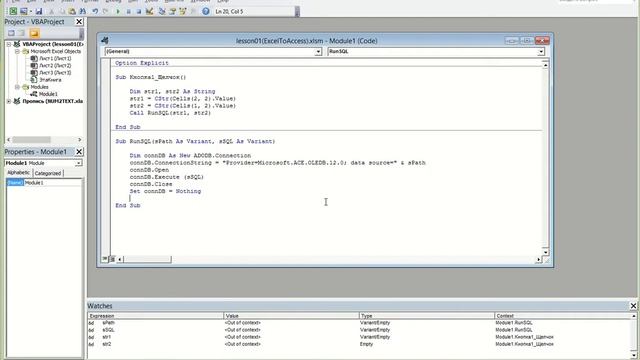Click the Value column header in Watches
This screenshot has height=360, width=640.
291,316
